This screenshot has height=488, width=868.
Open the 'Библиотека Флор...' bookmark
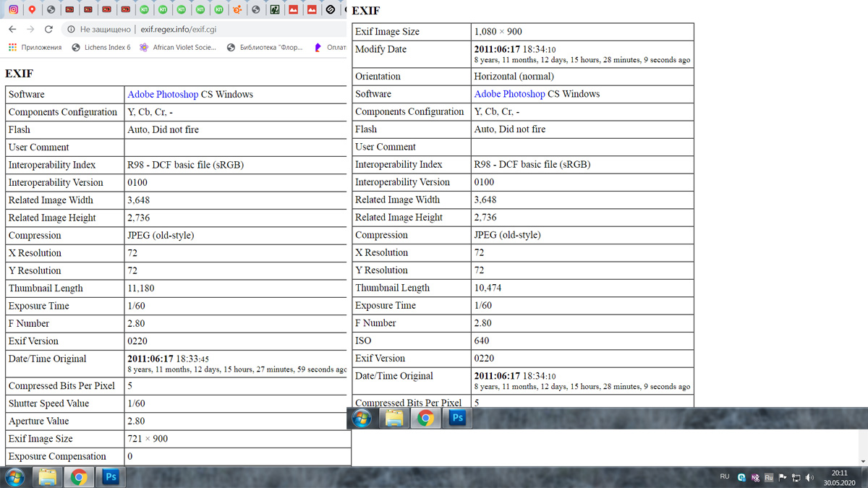pyautogui.click(x=265, y=48)
